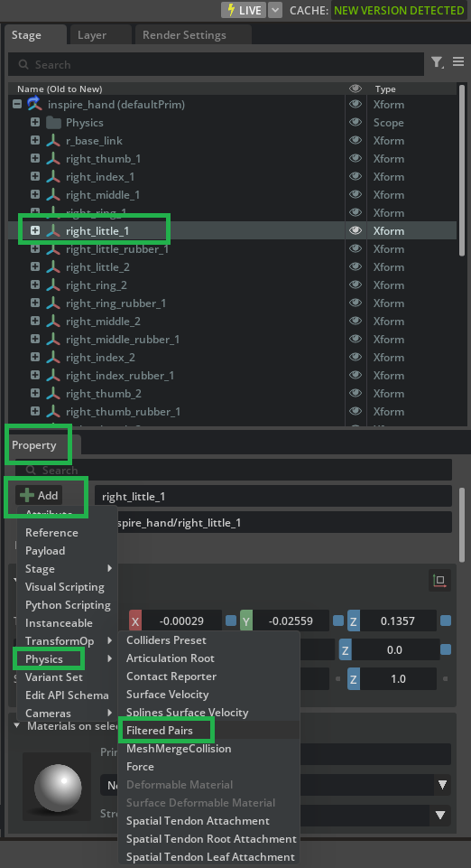Screen dimensions: 471x868
Task: Click the right_ring_2 Xform icon
Action: point(53,285)
